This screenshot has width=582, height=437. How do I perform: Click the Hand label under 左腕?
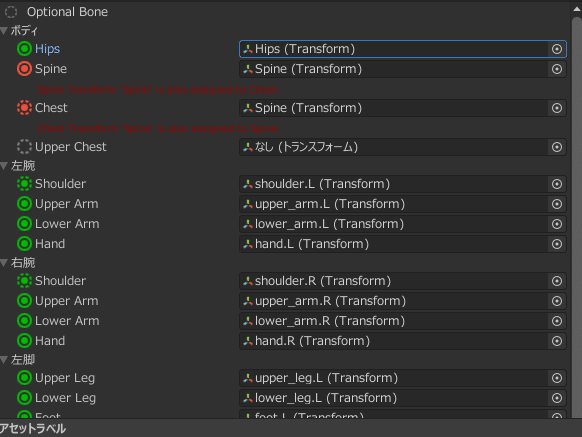pyautogui.click(x=50, y=244)
